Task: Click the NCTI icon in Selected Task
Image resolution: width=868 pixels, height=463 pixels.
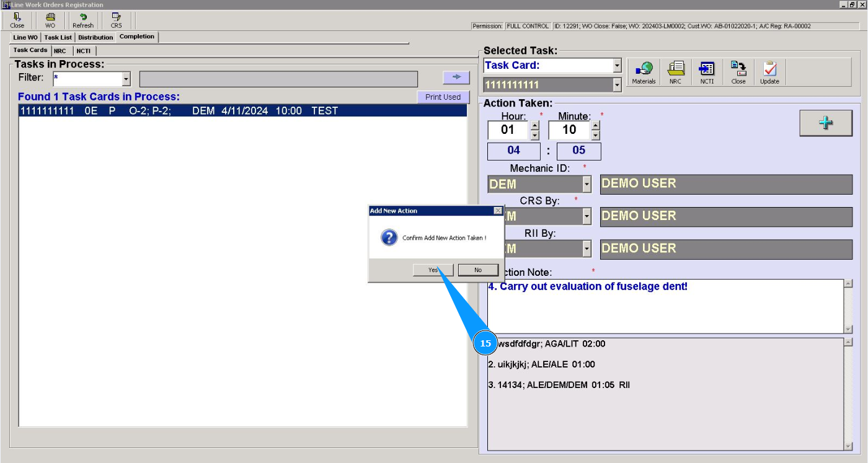Action: [x=707, y=73]
